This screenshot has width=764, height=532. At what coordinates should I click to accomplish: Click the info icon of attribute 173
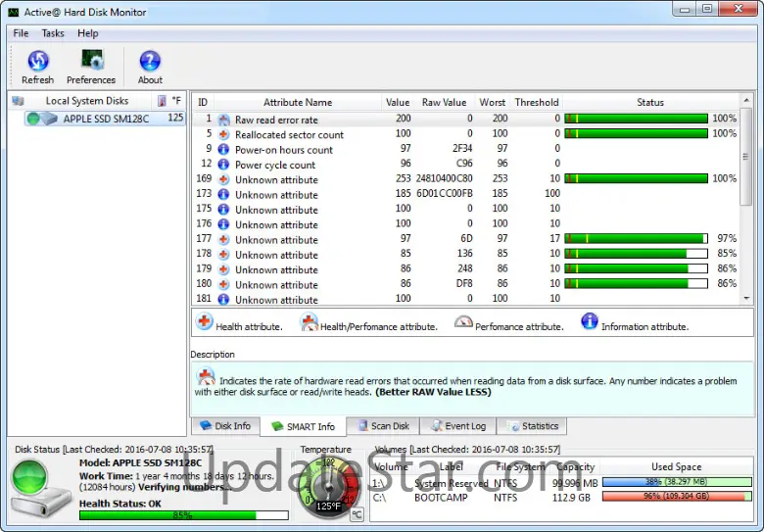(x=223, y=194)
